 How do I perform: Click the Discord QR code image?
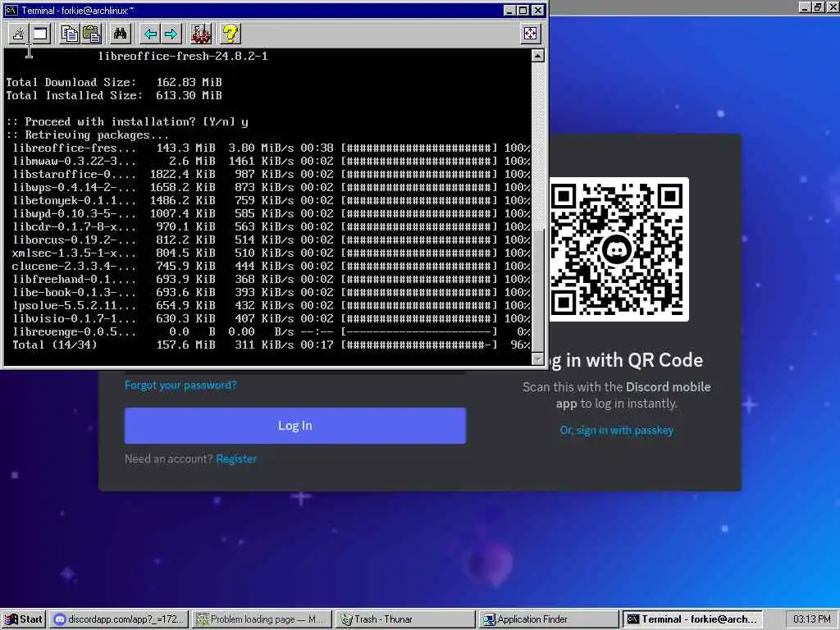619,249
